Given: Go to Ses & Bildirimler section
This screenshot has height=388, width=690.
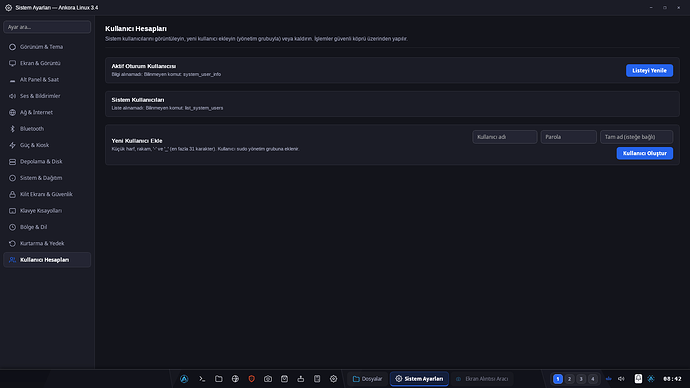Looking at the screenshot, I should (x=47, y=96).
